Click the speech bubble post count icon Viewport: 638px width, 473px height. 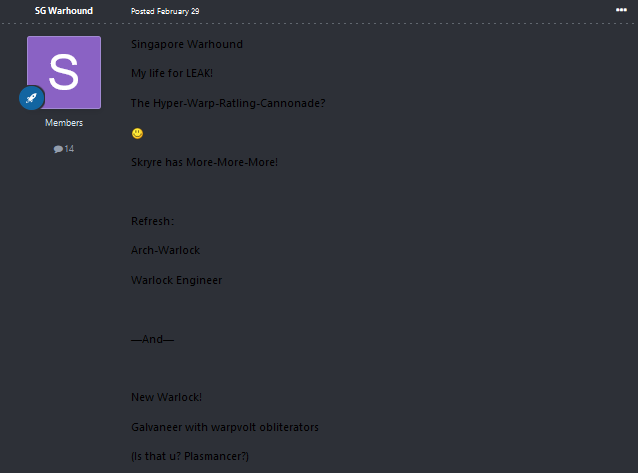[x=58, y=149]
